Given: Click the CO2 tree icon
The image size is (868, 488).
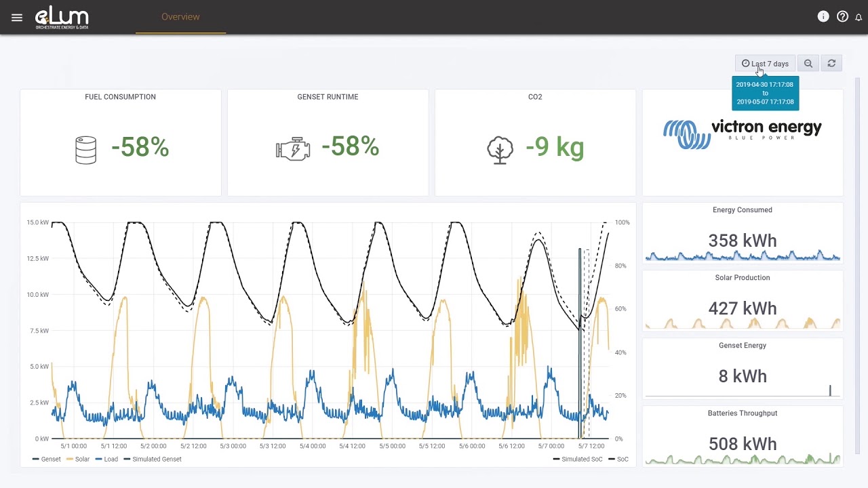Looking at the screenshot, I should coord(500,150).
